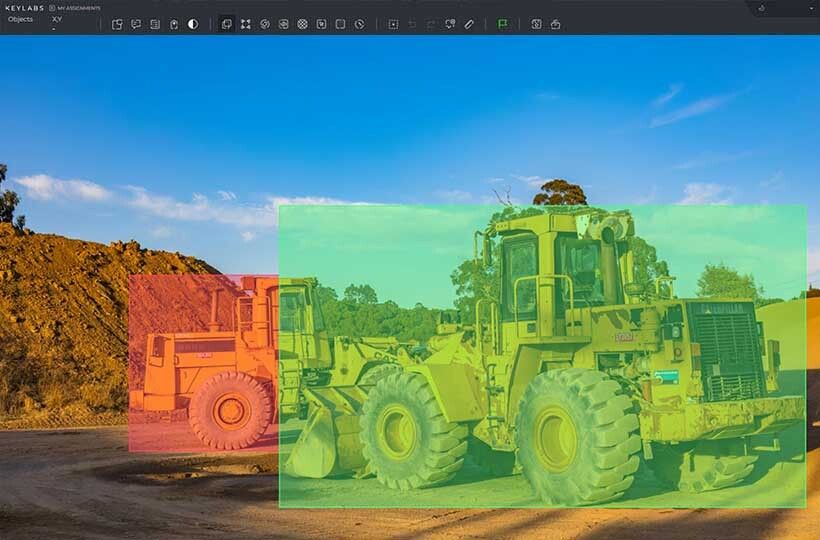Click the mesh grid circle tool icon
Screen dimensions: 820x540
point(302,24)
